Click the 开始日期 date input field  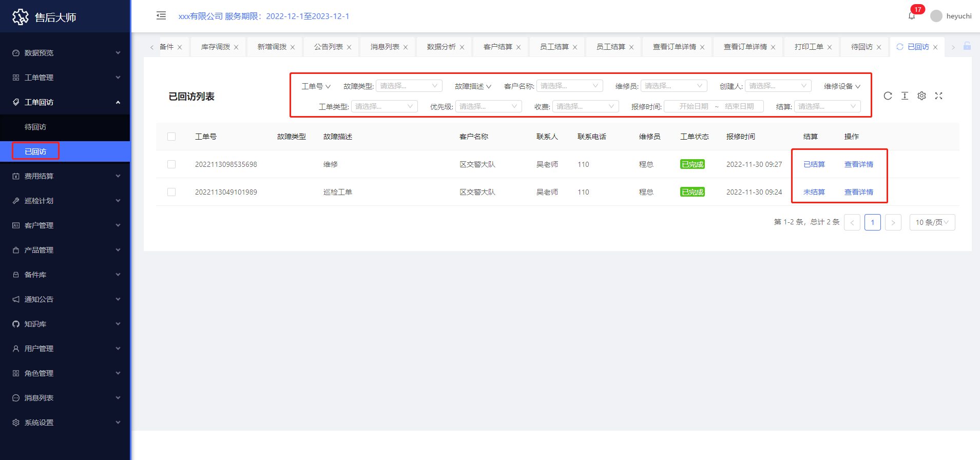coord(693,106)
